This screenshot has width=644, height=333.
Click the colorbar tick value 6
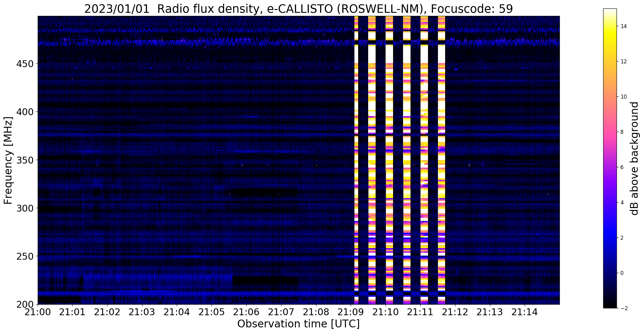(622, 167)
